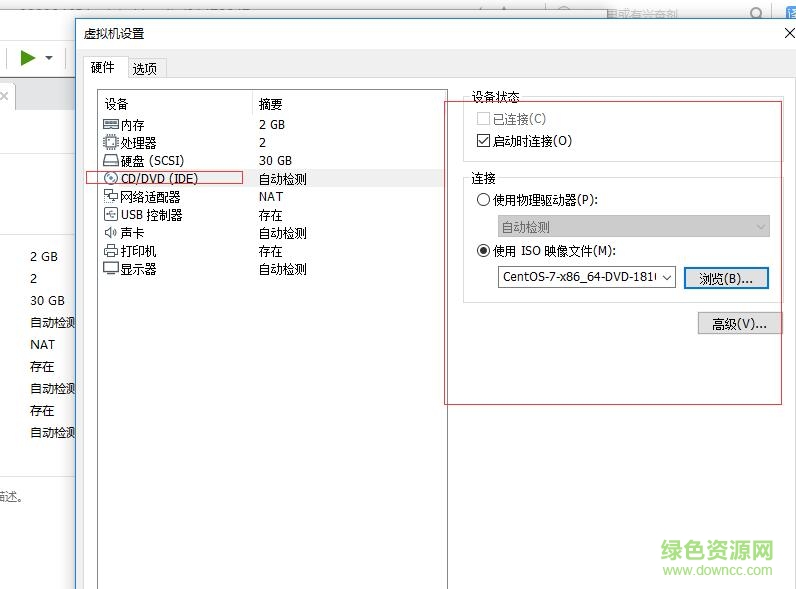Open the 自动检测 physical drive dropdown
The height and width of the screenshot is (589, 796).
pos(760,227)
